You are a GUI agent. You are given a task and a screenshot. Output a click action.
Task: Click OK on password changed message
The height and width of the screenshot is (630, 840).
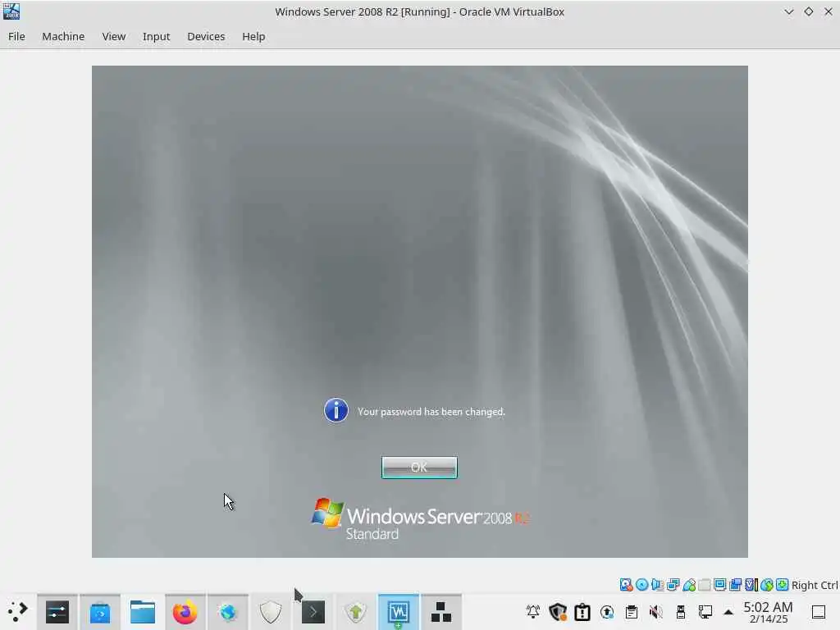tap(419, 467)
